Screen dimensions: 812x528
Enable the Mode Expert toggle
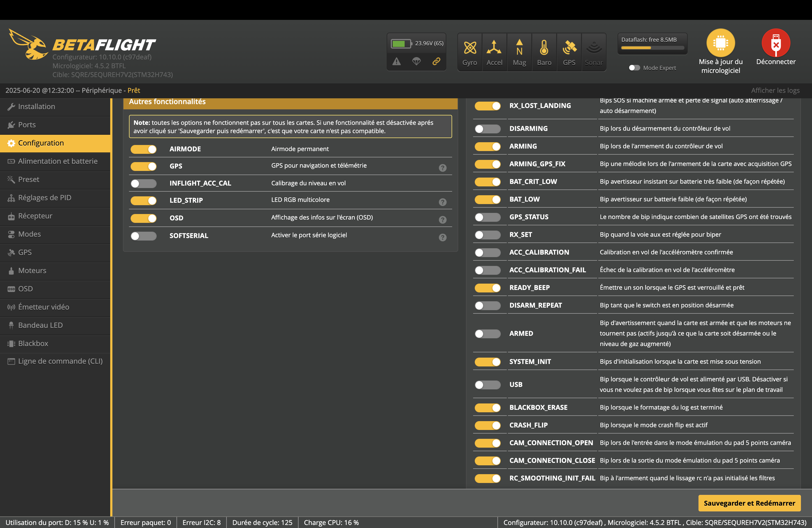(634, 68)
